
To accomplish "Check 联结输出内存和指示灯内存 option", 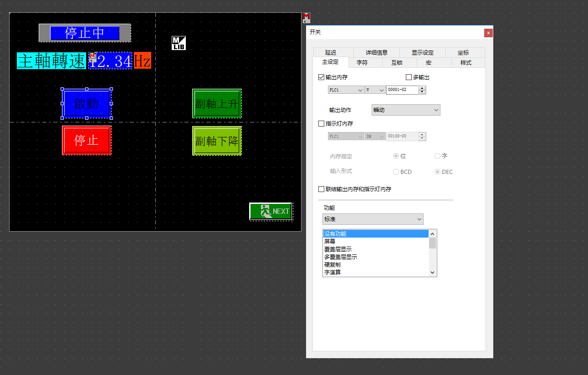I will click(322, 189).
